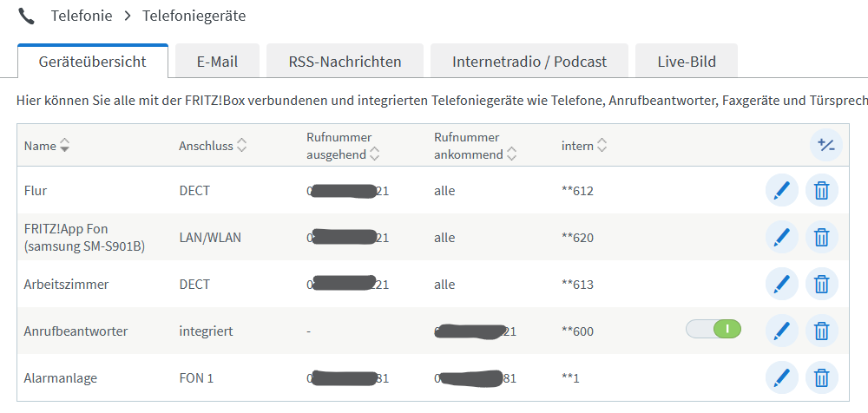The width and height of the screenshot is (868, 413).
Task: Edit the Alarmanlage FON 1 device
Action: [781, 377]
